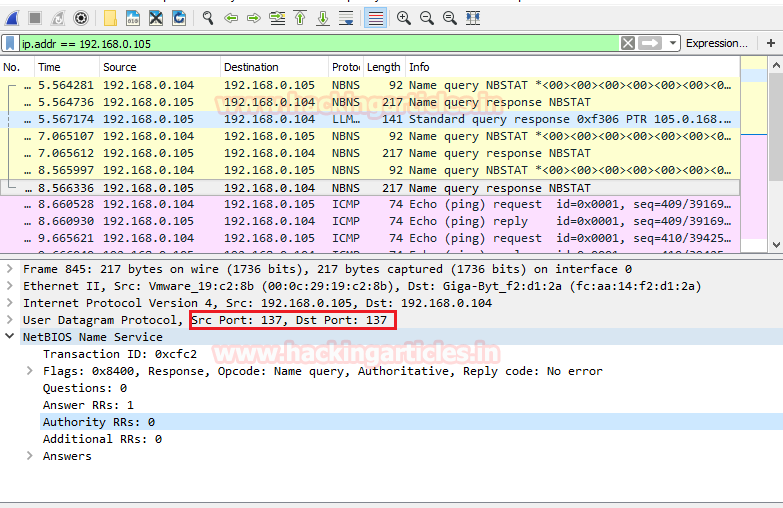Expand Internet Protocol Version 4 section
Viewport: 783px width, 508px height.
coord(9,303)
